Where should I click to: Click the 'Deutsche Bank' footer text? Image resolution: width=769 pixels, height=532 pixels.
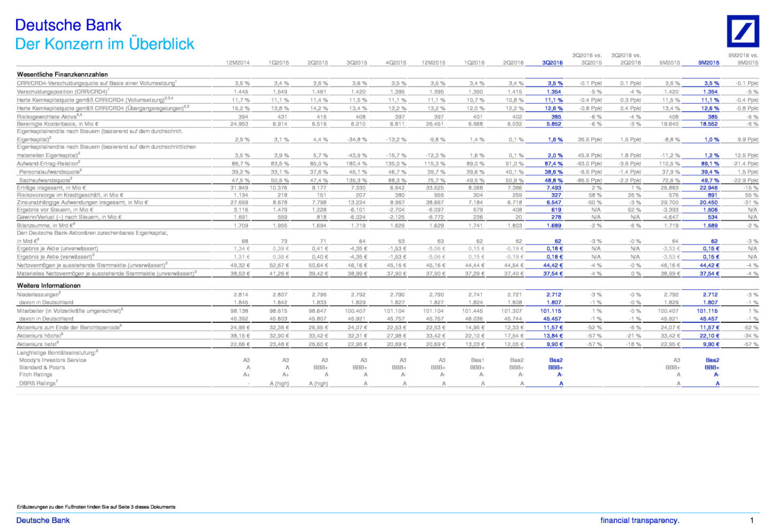point(43,520)
